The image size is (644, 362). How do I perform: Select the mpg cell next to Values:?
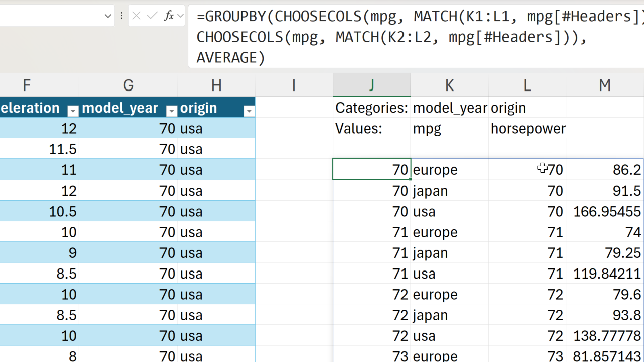point(449,129)
